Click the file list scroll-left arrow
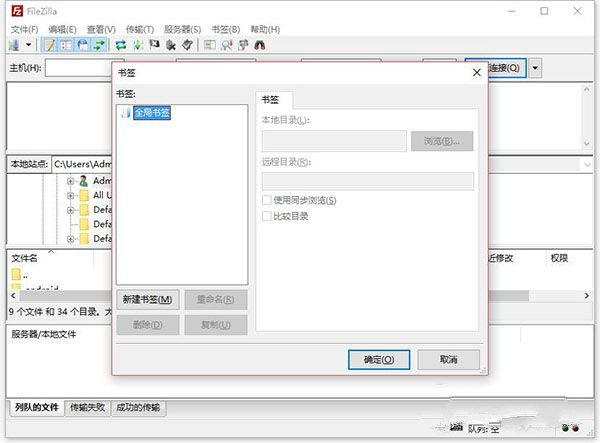The width and height of the screenshot is (600, 443). [13, 296]
